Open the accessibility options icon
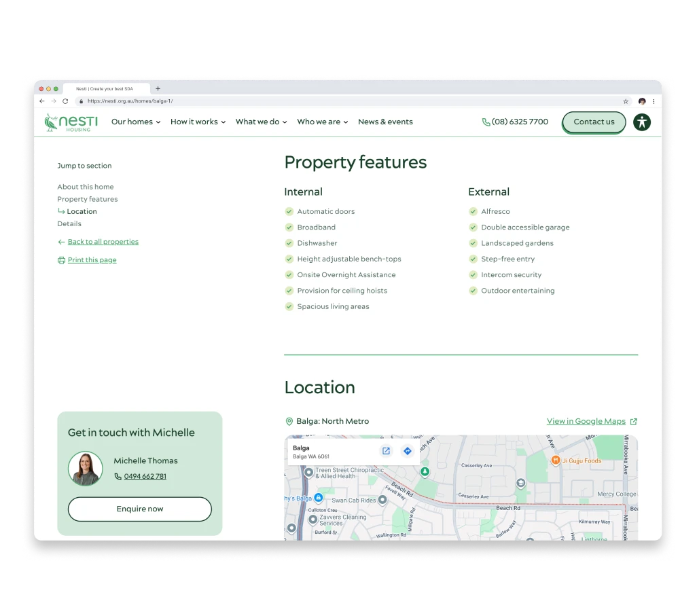Viewport: 697px width, 616px height. [x=642, y=122]
